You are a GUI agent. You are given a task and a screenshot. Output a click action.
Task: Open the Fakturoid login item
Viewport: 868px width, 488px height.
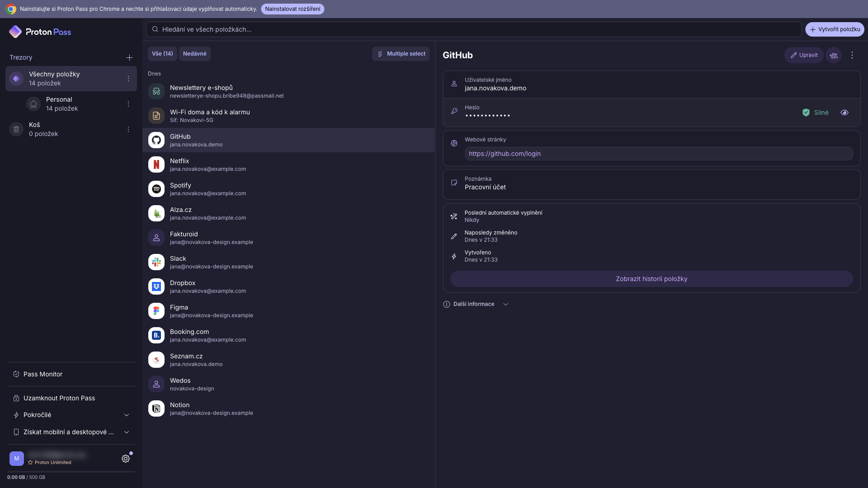pyautogui.click(x=288, y=238)
